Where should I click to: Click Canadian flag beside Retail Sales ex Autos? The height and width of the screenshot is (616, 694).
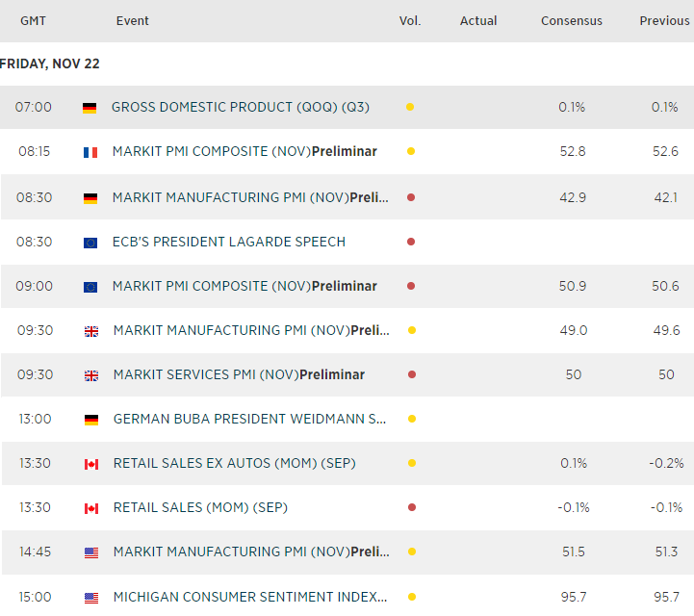91,464
